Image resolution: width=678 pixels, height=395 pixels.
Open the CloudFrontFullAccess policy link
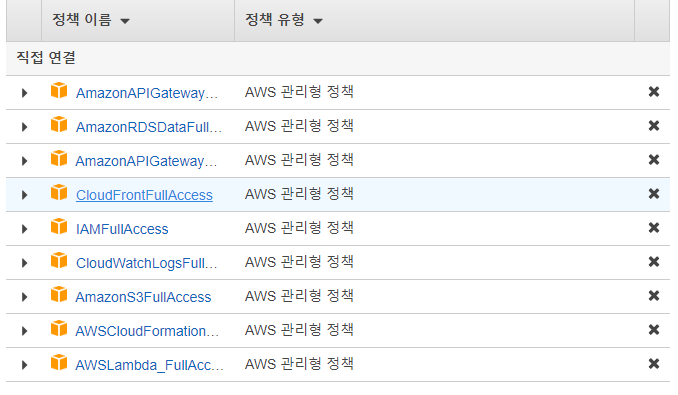coord(144,195)
